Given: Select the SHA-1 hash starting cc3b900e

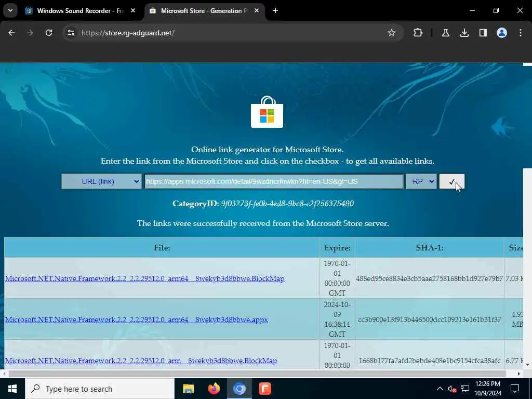Looking at the screenshot, I should tap(430, 320).
